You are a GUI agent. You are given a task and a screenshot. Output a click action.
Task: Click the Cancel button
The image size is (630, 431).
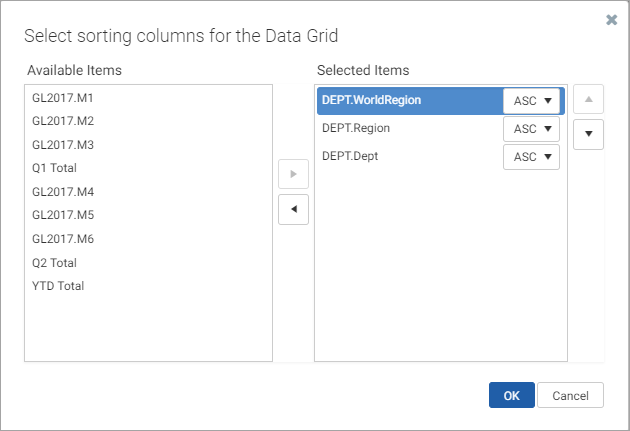[570, 395]
